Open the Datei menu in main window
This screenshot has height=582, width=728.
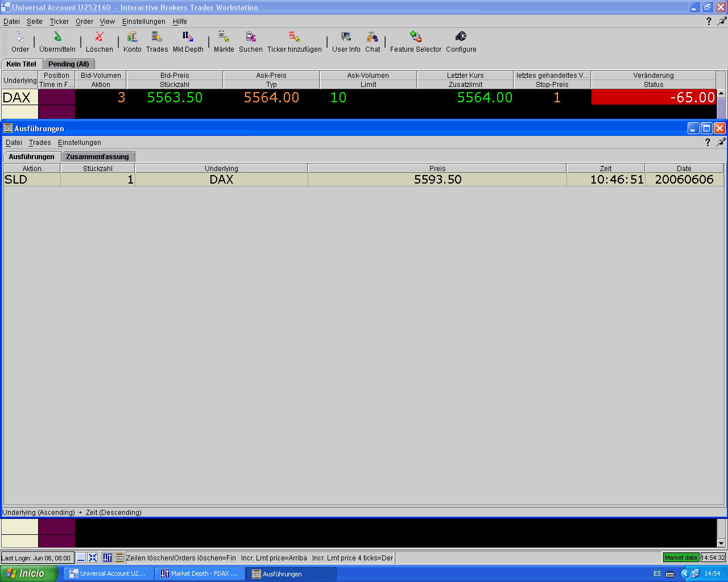[x=11, y=22]
